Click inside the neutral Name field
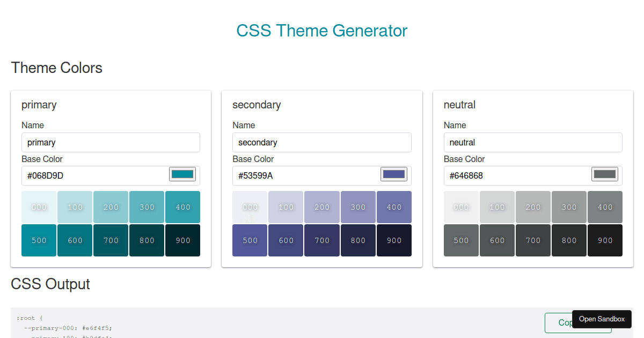The height and width of the screenshot is (338, 644). click(x=533, y=142)
